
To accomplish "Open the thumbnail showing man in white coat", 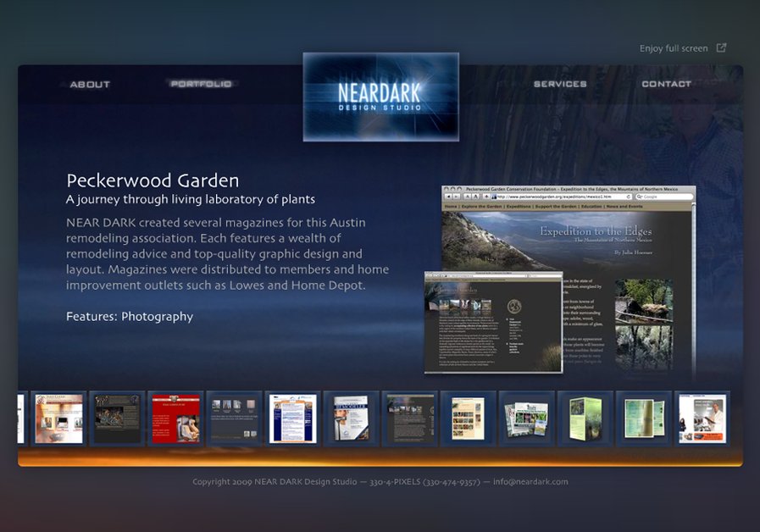I will [x=702, y=418].
